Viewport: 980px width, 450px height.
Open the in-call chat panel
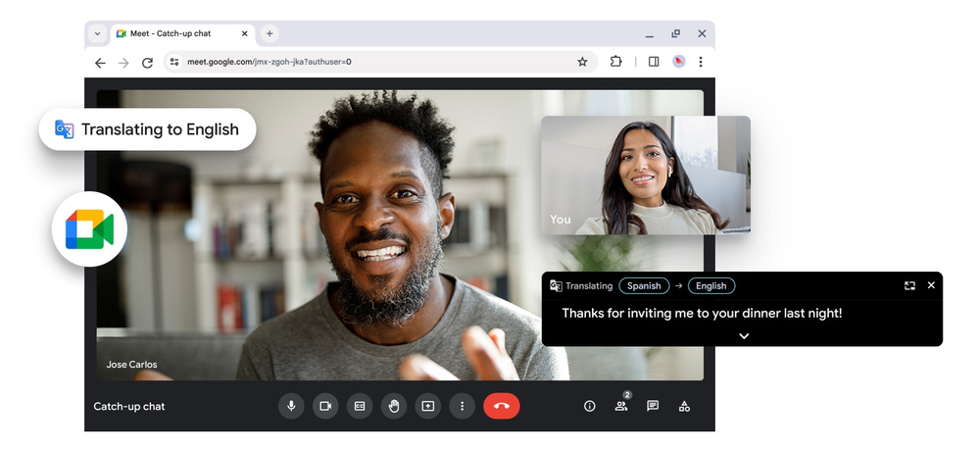pyautogui.click(x=653, y=406)
